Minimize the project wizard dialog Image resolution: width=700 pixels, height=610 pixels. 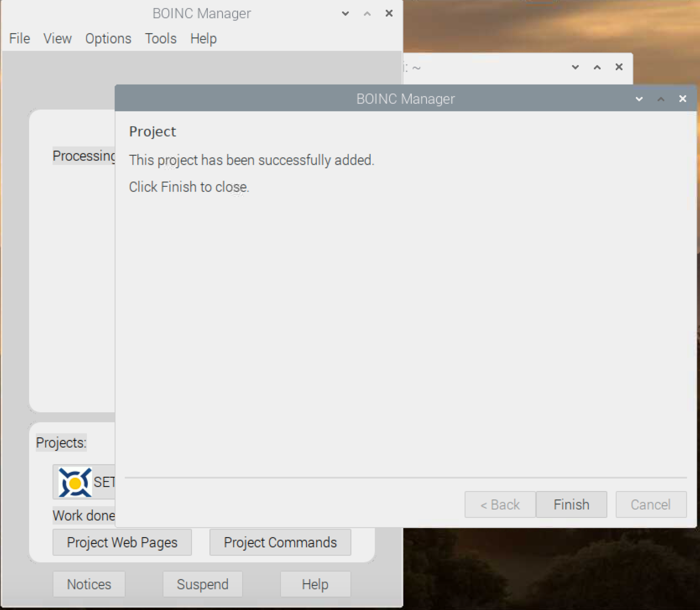click(639, 99)
